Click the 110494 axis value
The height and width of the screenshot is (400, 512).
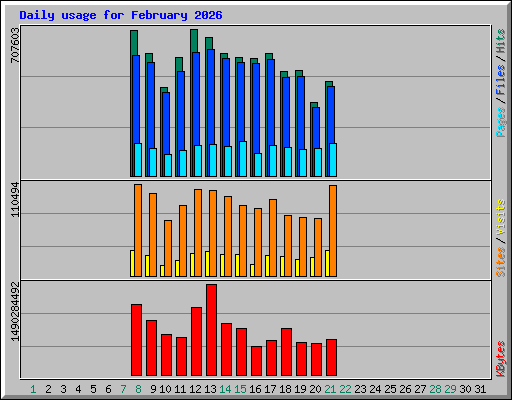click(x=15, y=199)
